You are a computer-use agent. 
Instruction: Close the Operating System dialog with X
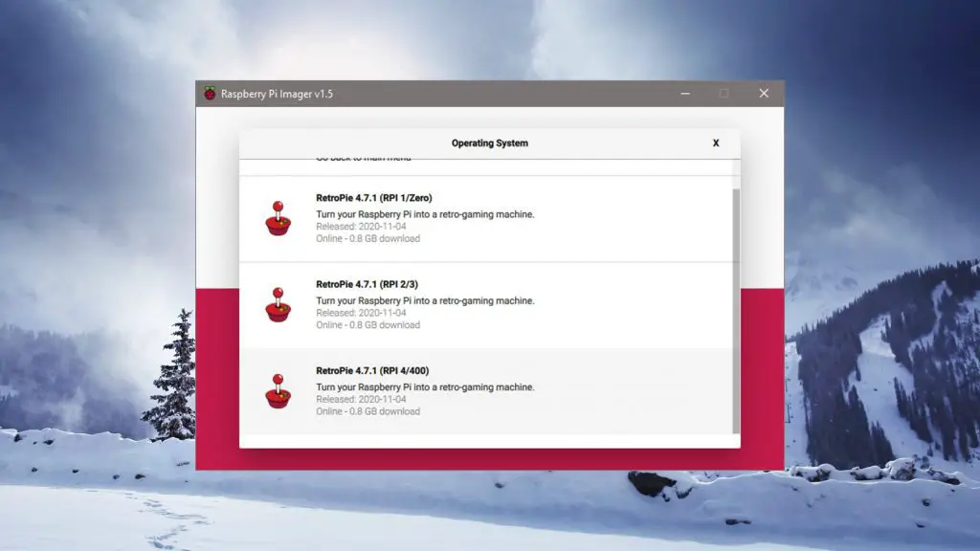[x=715, y=143]
